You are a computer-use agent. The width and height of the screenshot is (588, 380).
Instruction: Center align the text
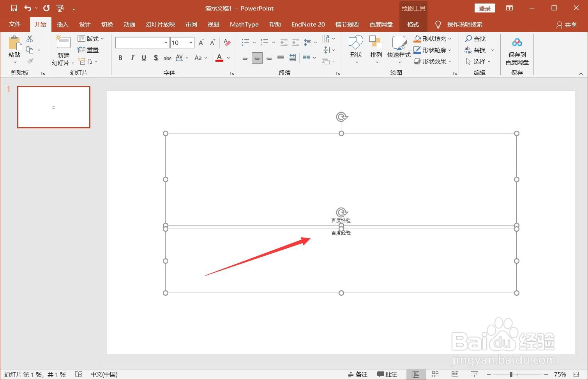pos(257,58)
